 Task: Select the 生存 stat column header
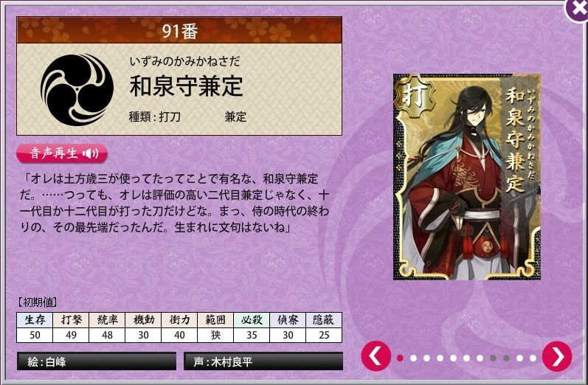(35, 320)
